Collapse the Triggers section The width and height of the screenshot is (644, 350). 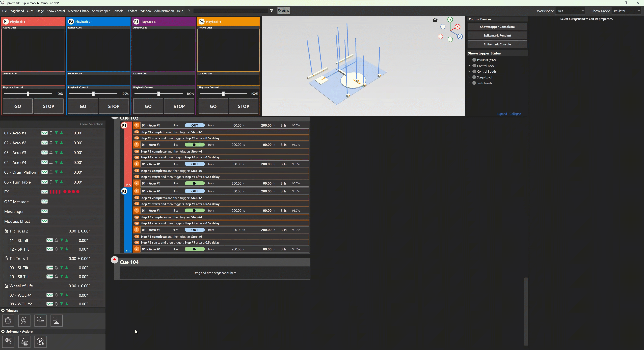coord(3,310)
